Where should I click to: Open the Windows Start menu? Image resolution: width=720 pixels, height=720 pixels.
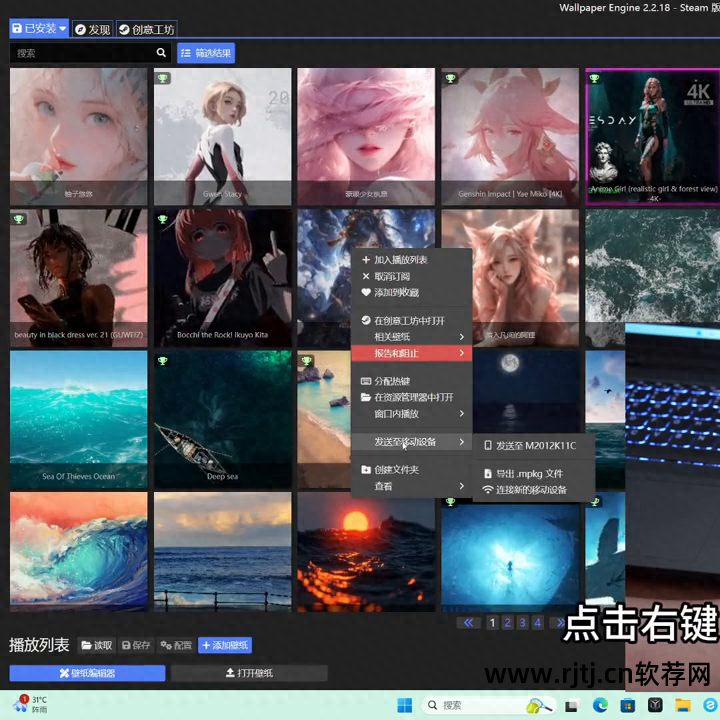(x=405, y=705)
